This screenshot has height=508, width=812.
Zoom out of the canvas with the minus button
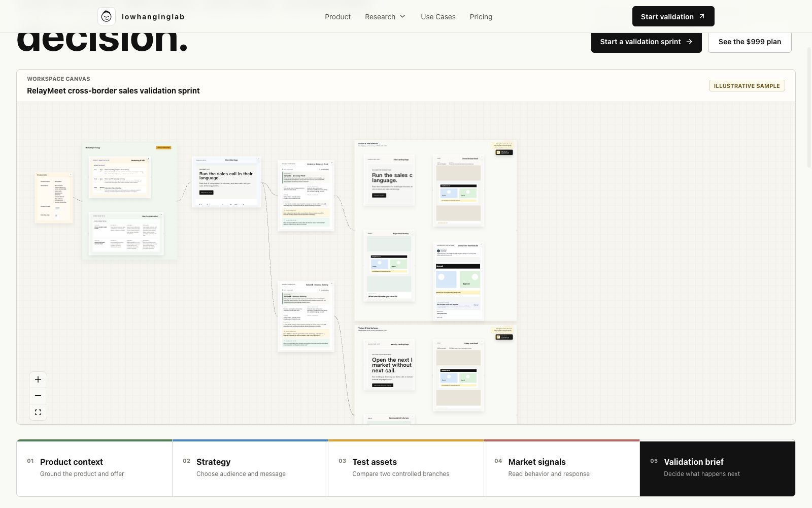coord(38,396)
